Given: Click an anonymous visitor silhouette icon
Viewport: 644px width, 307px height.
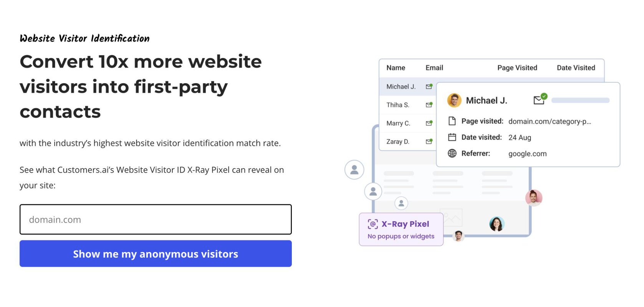Looking at the screenshot, I should coord(354,169).
